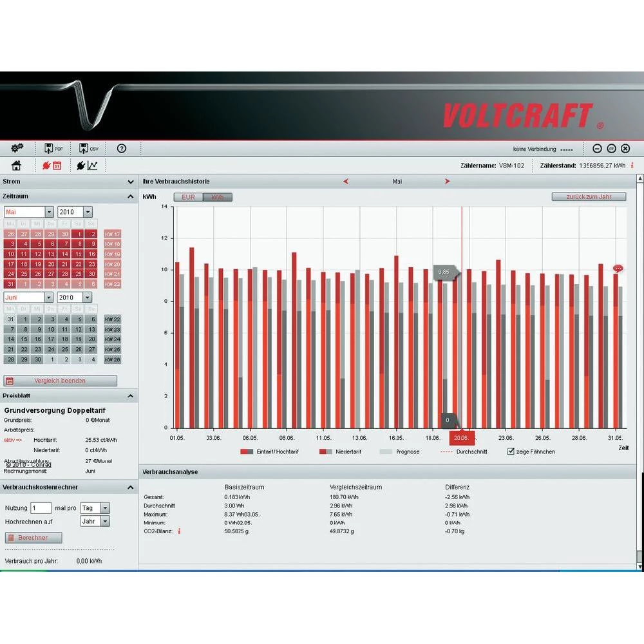The height and width of the screenshot is (644, 644).
Task: Click 'zurück zum Jahr' button
Action: coord(589,196)
